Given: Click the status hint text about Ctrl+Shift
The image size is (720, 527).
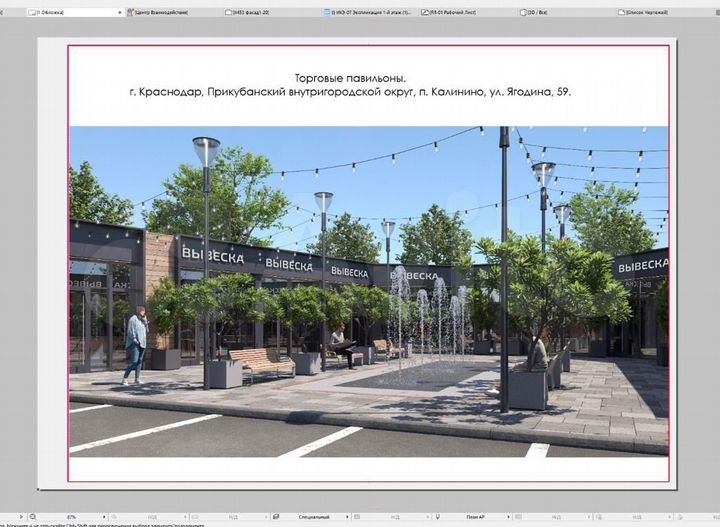Looking at the screenshot, I should pyautogui.click(x=103, y=525).
